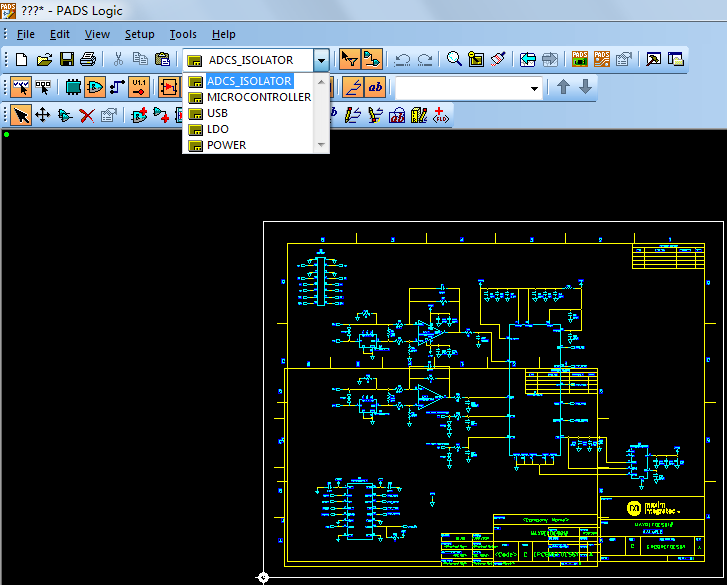Click the Board view zoom icon
727x585 pixels.
[476, 59]
